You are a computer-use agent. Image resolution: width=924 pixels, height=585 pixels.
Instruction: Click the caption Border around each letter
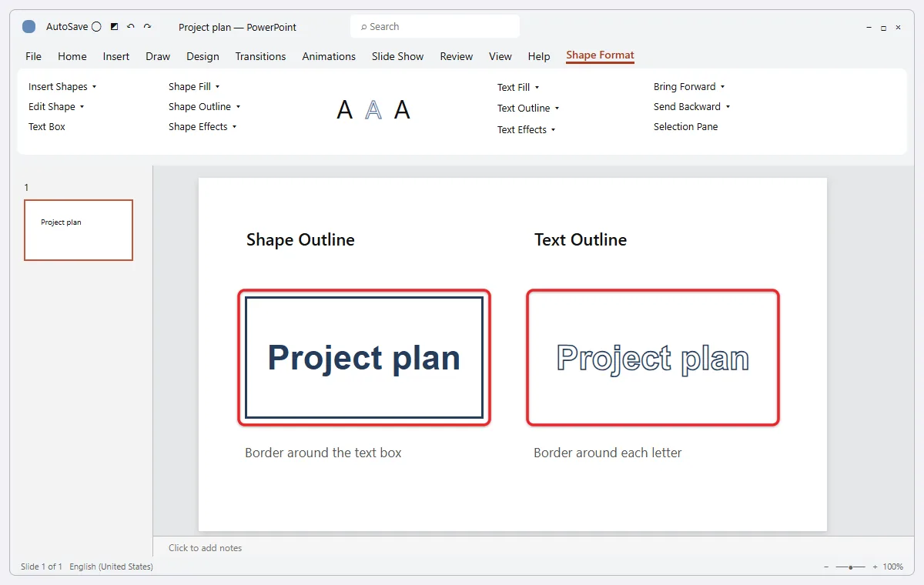(608, 453)
